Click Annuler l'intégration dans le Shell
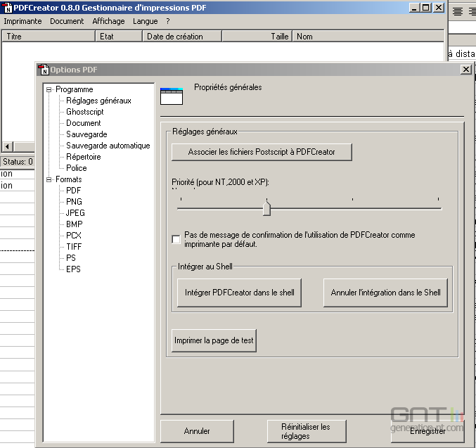This screenshot has height=448, width=476. click(385, 293)
